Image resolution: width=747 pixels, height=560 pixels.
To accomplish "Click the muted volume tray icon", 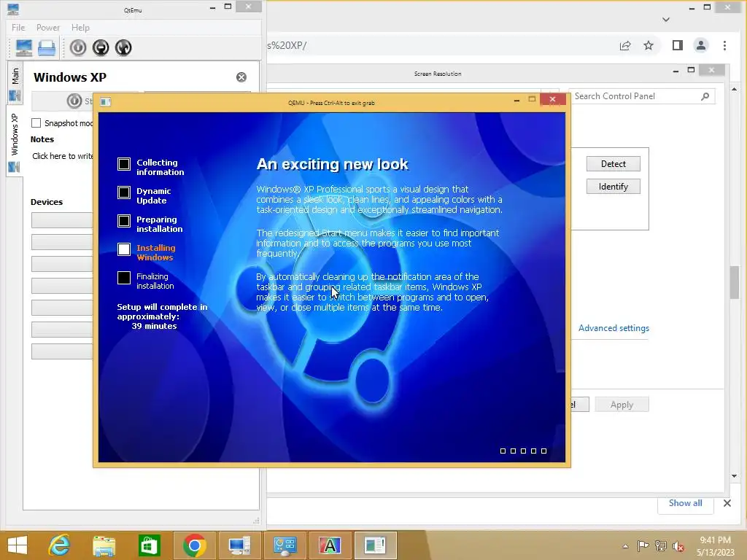I will 678,546.
